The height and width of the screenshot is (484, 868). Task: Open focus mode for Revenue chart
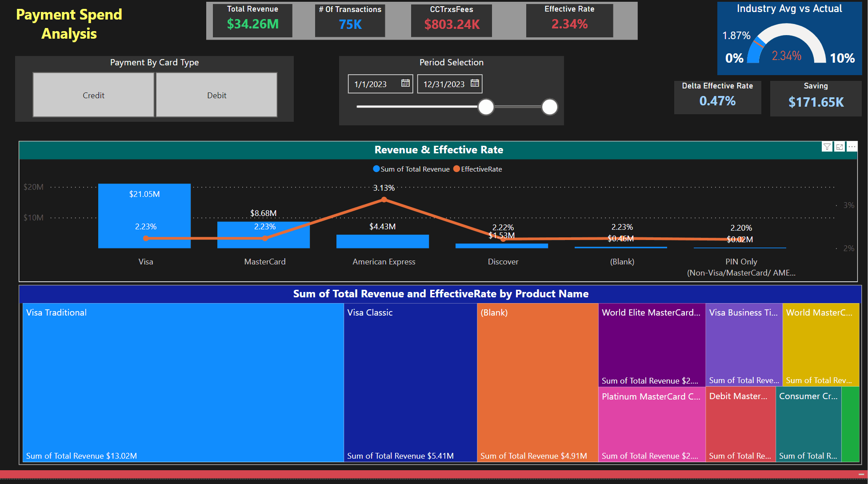(839, 147)
